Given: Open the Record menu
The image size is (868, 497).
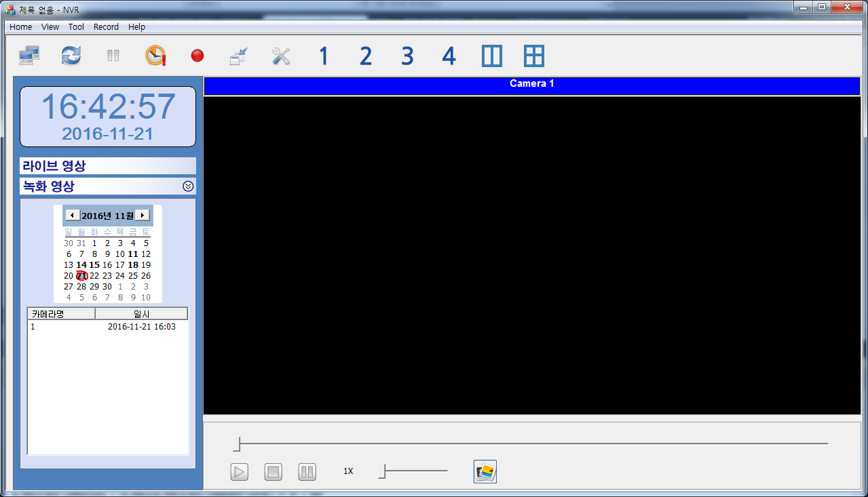Looking at the screenshot, I should [106, 27].
